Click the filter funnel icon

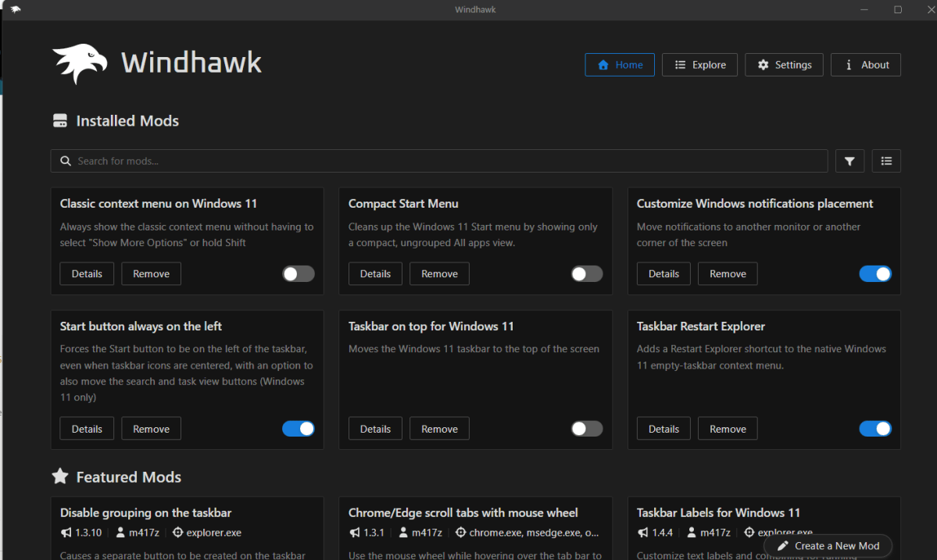click(849, 161)
